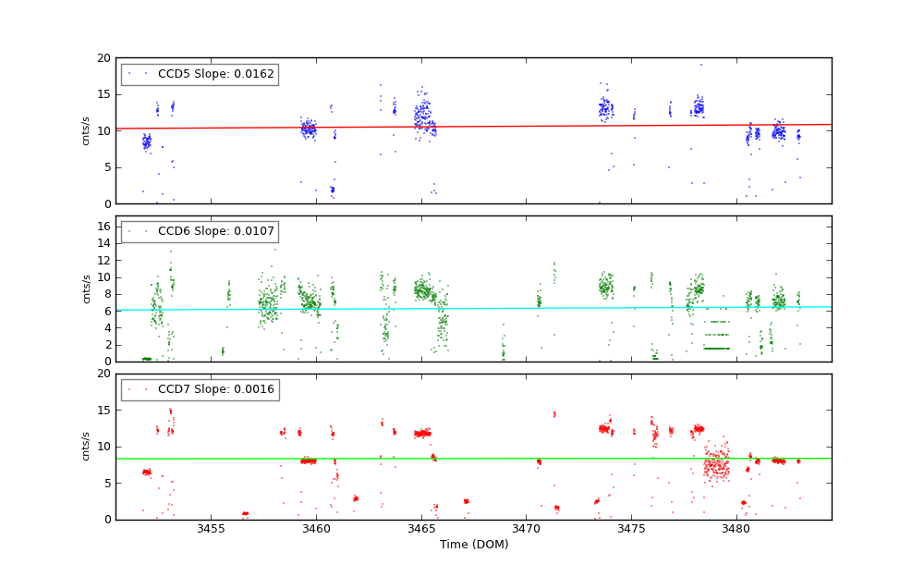Click the Time (DOM) x-axis label
924x577 pixels.
click(473, 545)
